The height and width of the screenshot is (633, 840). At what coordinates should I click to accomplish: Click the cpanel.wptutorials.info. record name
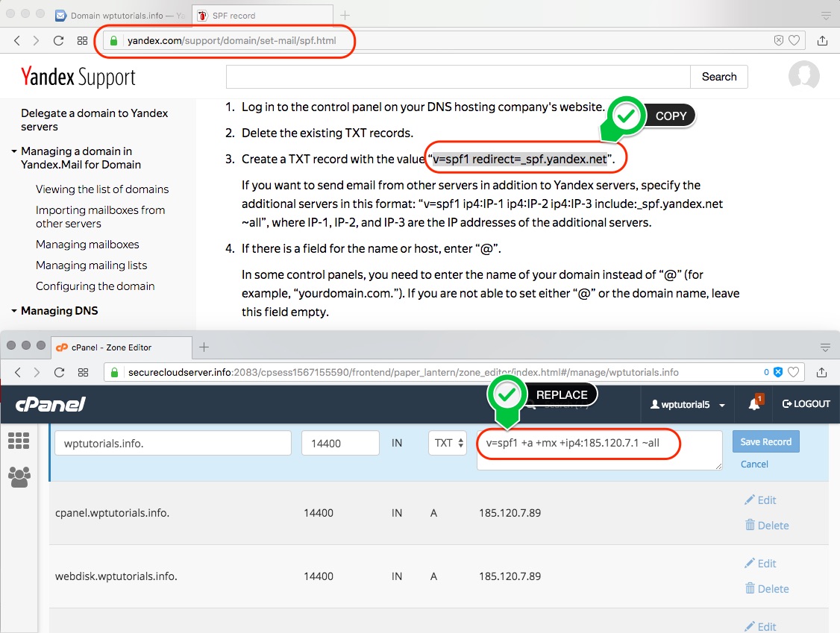click(x=113, y=513)
